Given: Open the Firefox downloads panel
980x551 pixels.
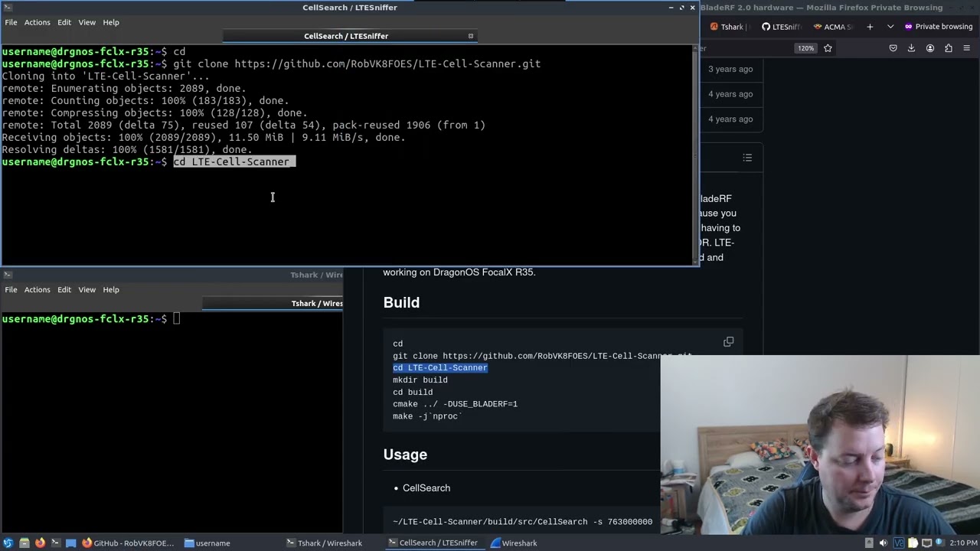Looking at the screenshot, I should [x=911, y=48].
